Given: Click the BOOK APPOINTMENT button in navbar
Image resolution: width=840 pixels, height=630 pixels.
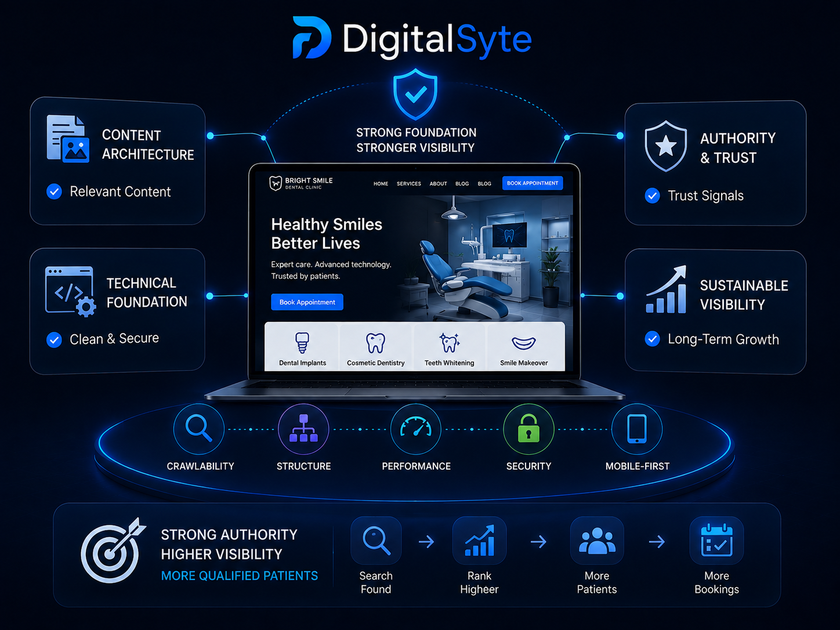Looking at the screenshot, I should 533,183.
